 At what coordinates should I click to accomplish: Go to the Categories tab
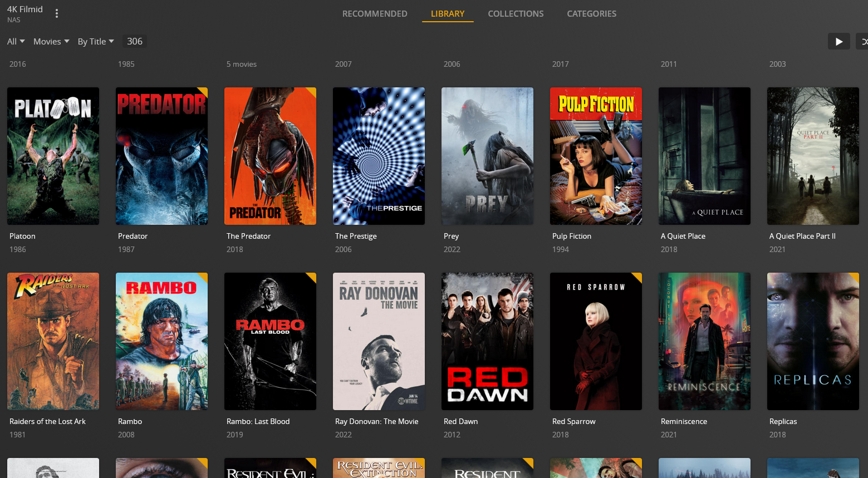[591, 13]
